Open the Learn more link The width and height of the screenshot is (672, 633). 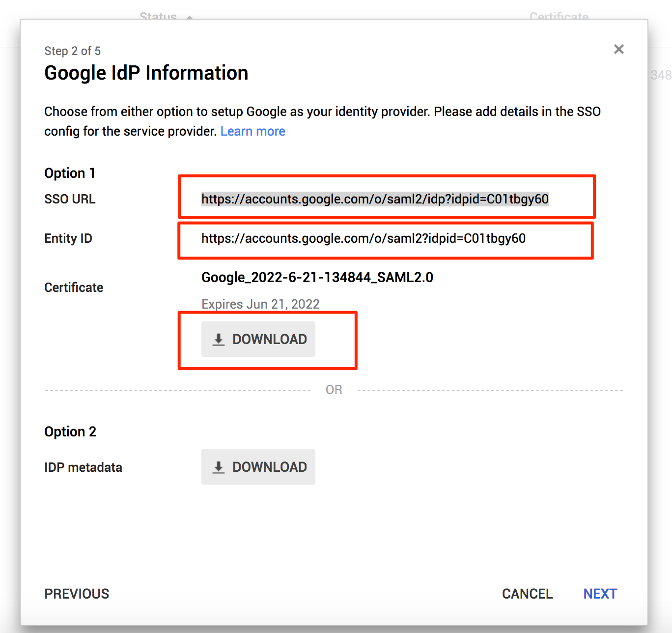click(x=252, y=131)
